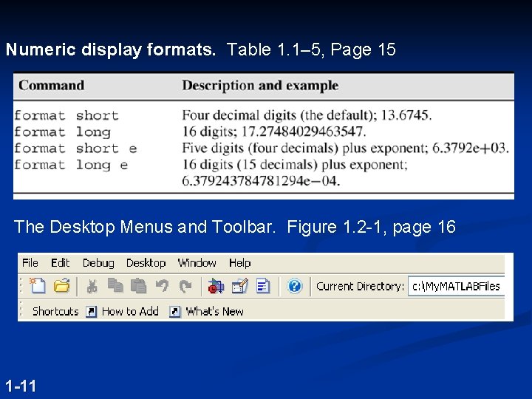The image size is (532, 399).
Task: Click the blue Help question mark icon
Action: click(x=295, y=286)
